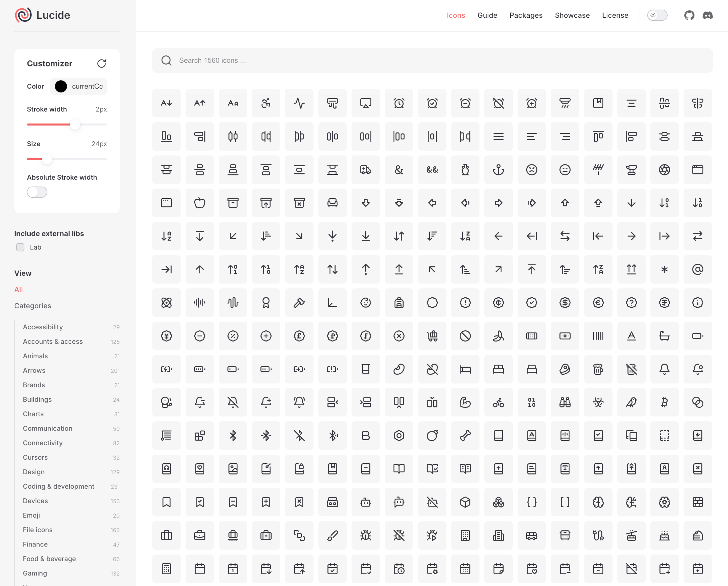Click the ambulance icon
The width and height of the screenshot is (728, 586).
coord(366,171)
